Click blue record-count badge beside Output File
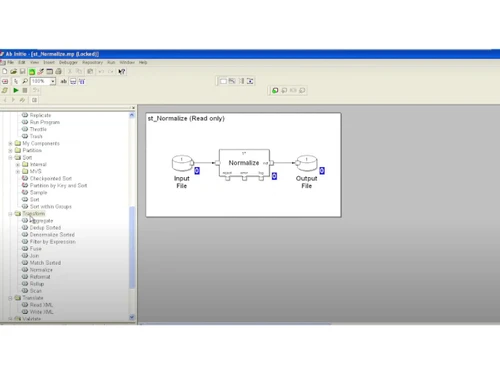 (x=322, y=171)
